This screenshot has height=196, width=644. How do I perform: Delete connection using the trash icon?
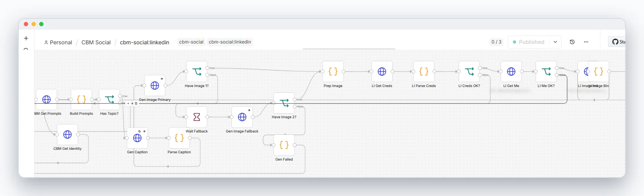click(136, 104)
